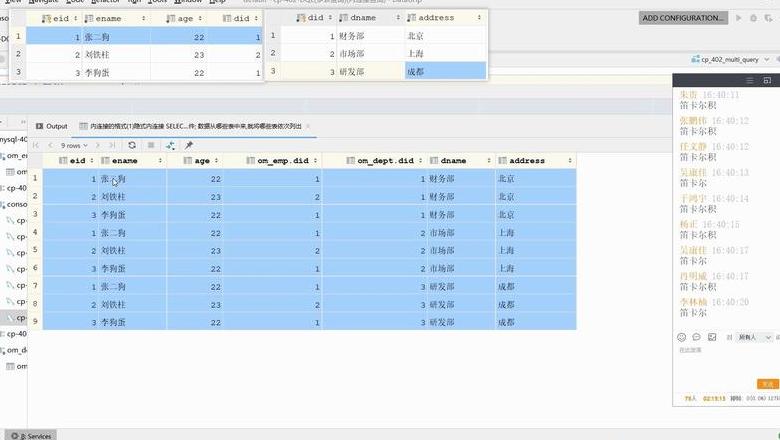Open the Help menu
This screenshot has width=780, height=440.
tap(217, 1)
